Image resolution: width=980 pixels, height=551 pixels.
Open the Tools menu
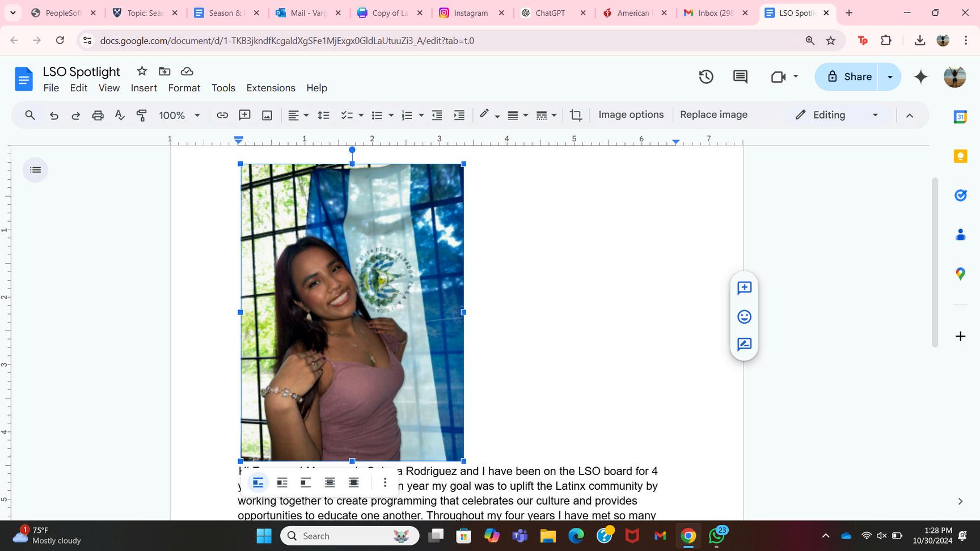(x=223, y=88)
